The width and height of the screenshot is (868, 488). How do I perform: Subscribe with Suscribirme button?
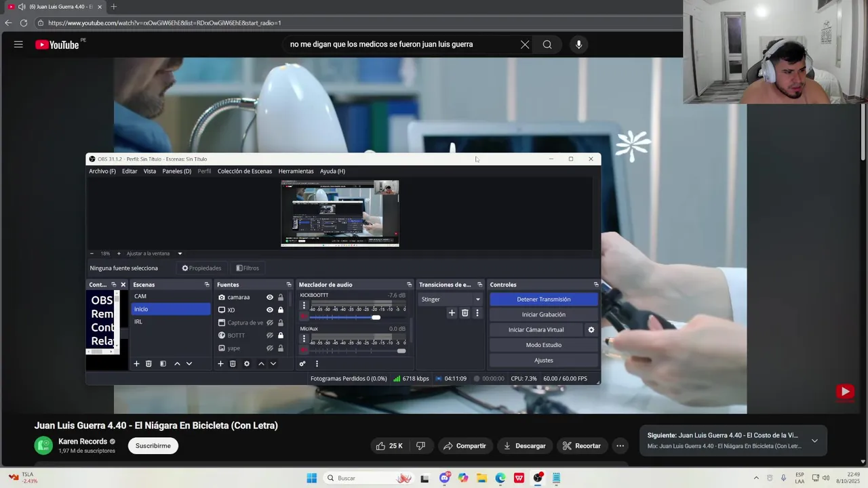click(153, 446)
